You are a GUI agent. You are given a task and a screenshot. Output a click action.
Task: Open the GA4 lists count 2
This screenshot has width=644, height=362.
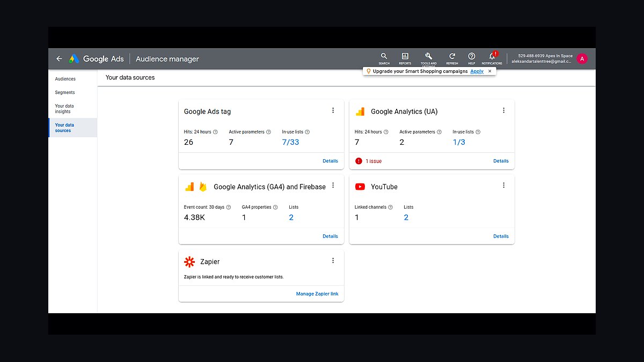291,217
